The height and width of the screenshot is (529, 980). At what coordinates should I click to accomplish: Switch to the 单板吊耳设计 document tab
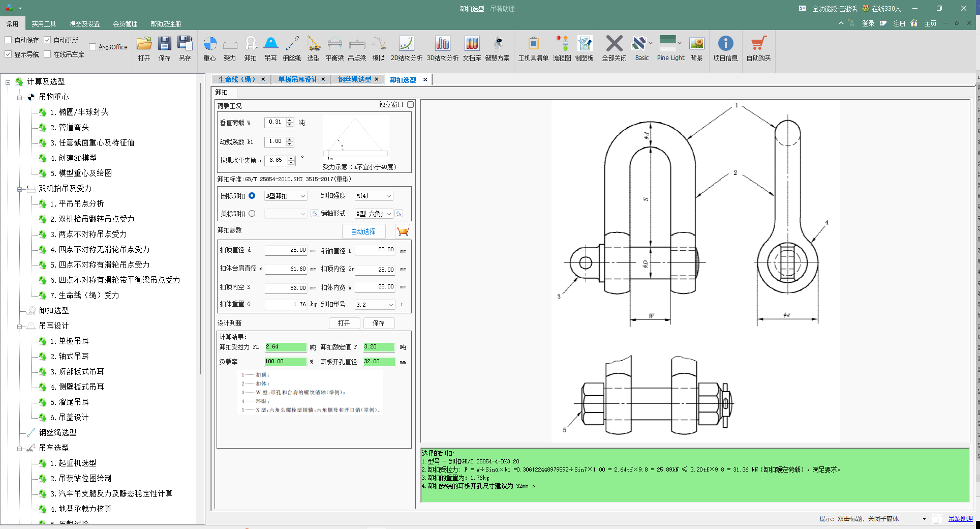point(297,79)
